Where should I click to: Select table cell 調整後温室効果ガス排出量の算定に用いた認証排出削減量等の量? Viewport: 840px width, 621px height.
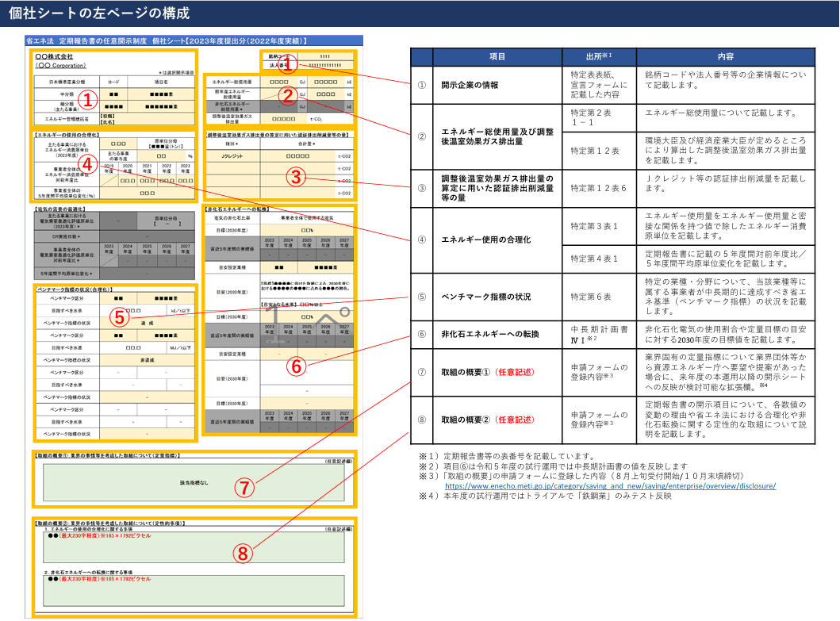point(497,188)
